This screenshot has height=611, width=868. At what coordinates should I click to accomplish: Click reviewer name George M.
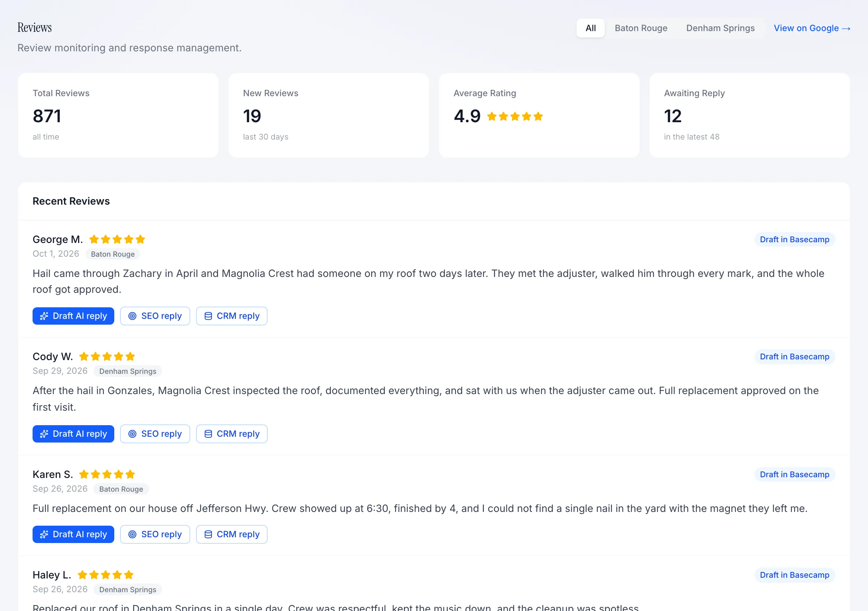click(58, 240)
